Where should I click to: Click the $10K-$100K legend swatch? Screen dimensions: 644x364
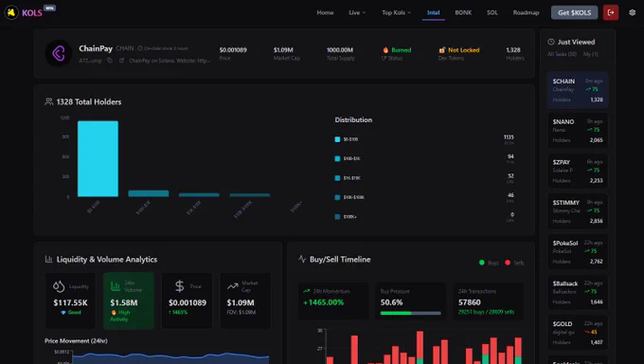click(x=337, y=197)
